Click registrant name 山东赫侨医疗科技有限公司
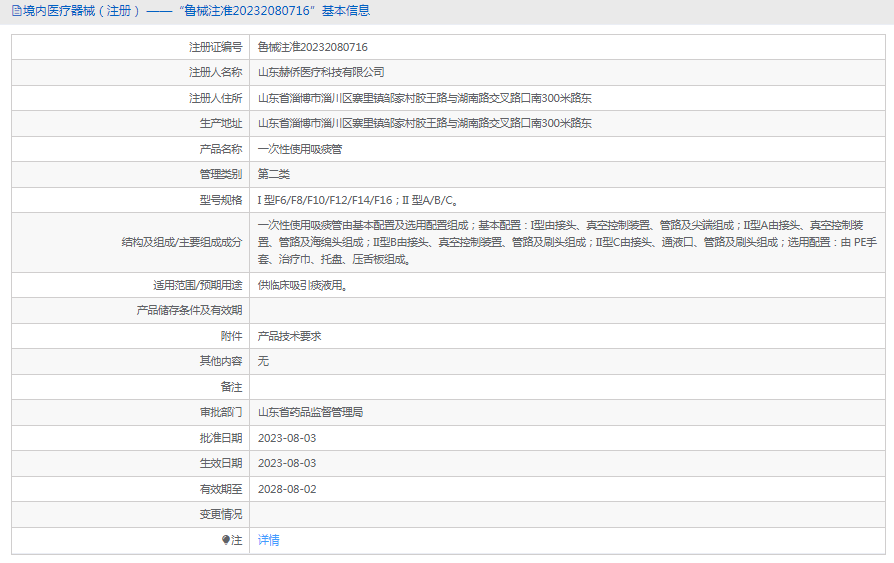This screenshot has width=894, height=563. click(321, 72)
